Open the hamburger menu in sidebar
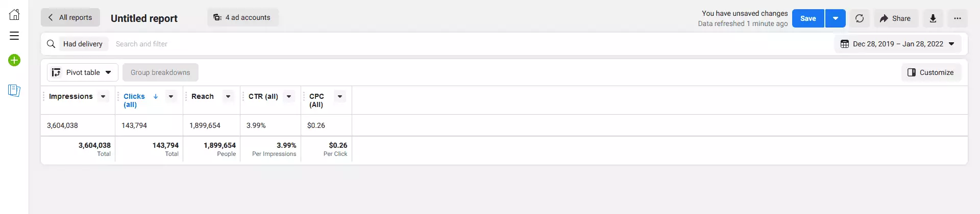 [14, 36]
